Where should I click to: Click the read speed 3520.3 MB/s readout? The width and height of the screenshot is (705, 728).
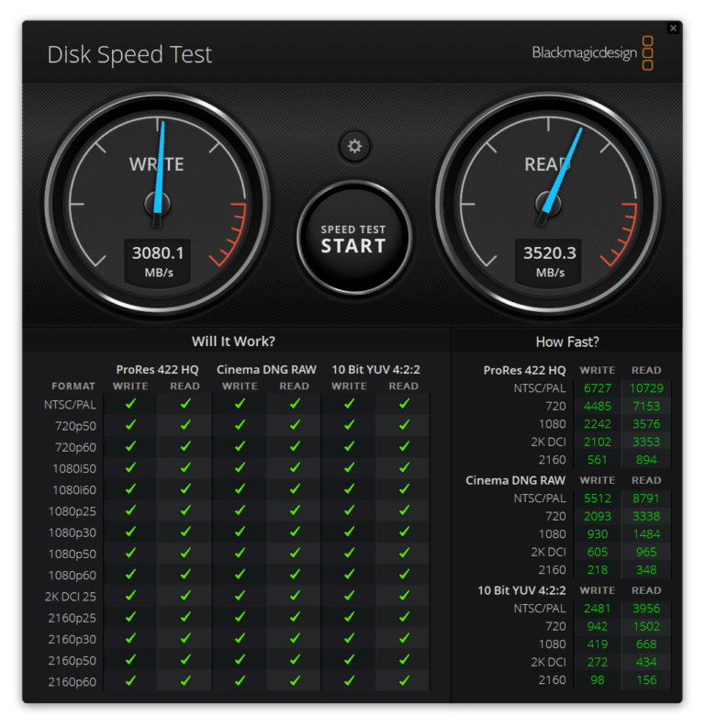[549, 262]
